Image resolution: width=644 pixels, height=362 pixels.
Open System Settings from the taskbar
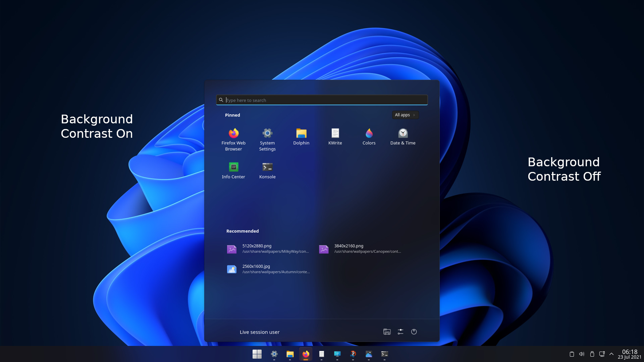pyautogui.click(x=274, y=354)
